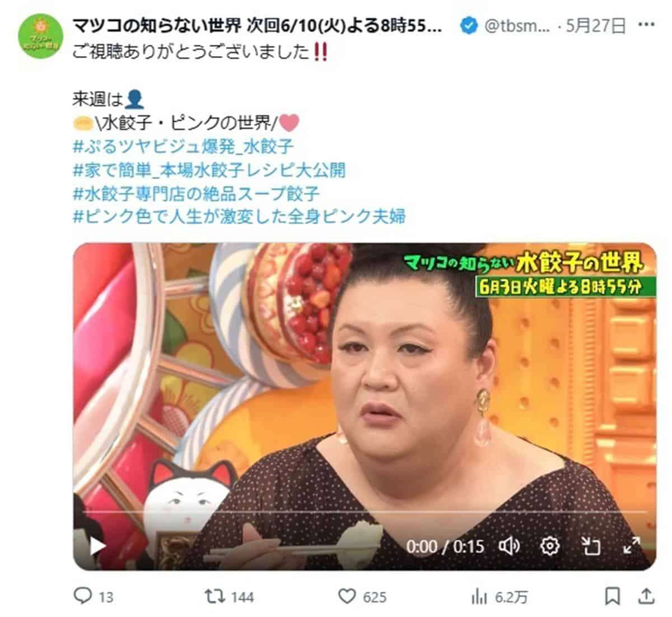Play the embedded video
Viewport: 672px width, 617px height.
[x=98, y=546]
